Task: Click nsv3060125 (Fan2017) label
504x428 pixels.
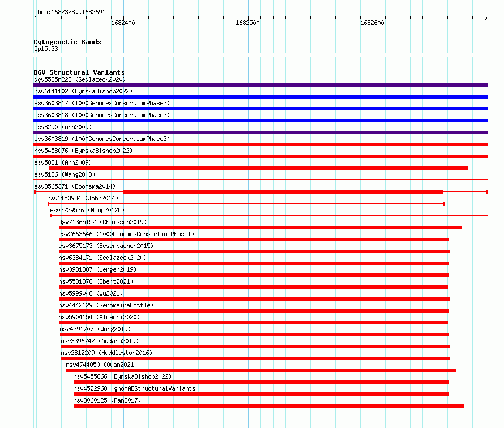Action: 107,400
